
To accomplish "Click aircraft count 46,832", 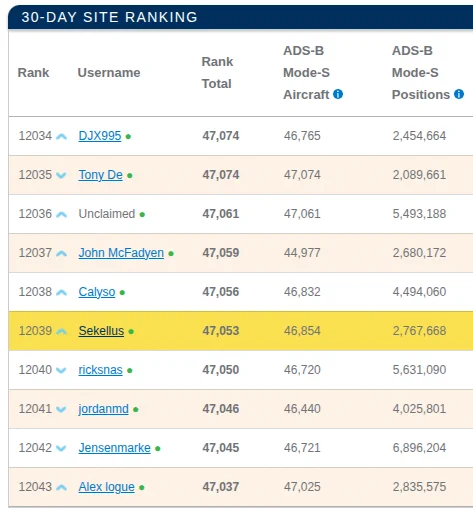I will [x=302, y=292].
